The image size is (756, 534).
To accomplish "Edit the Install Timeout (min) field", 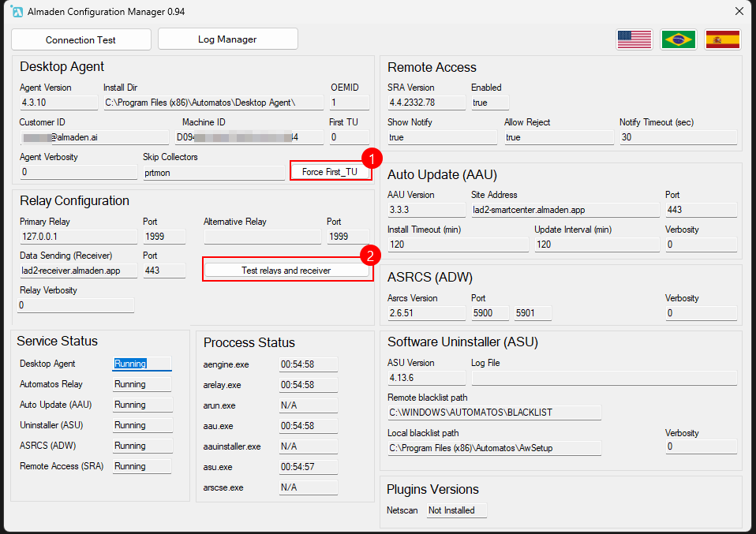I will pos(458,245).
